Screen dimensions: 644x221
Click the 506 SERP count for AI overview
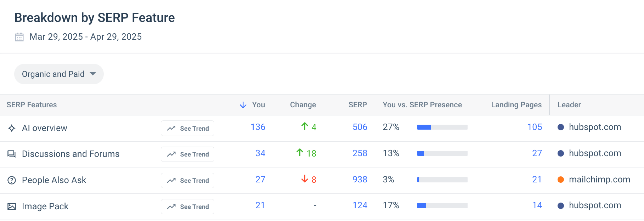(360, 127)
